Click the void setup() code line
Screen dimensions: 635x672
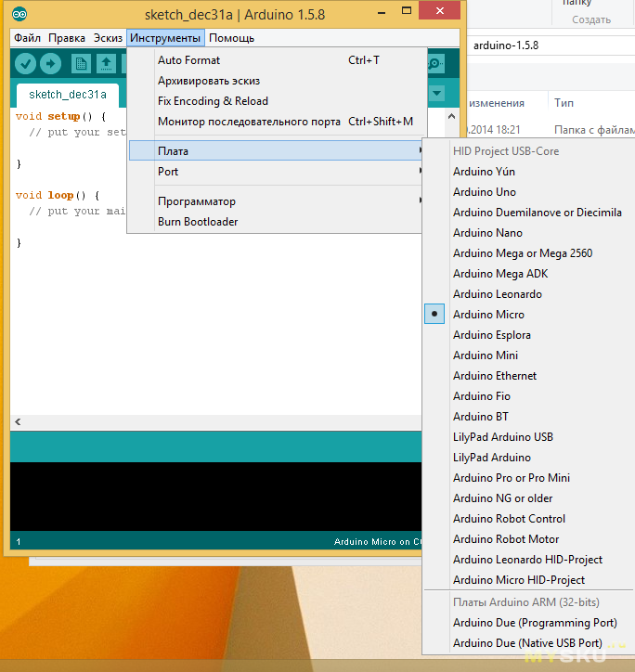pyautogui.click(x=60, y=116)
